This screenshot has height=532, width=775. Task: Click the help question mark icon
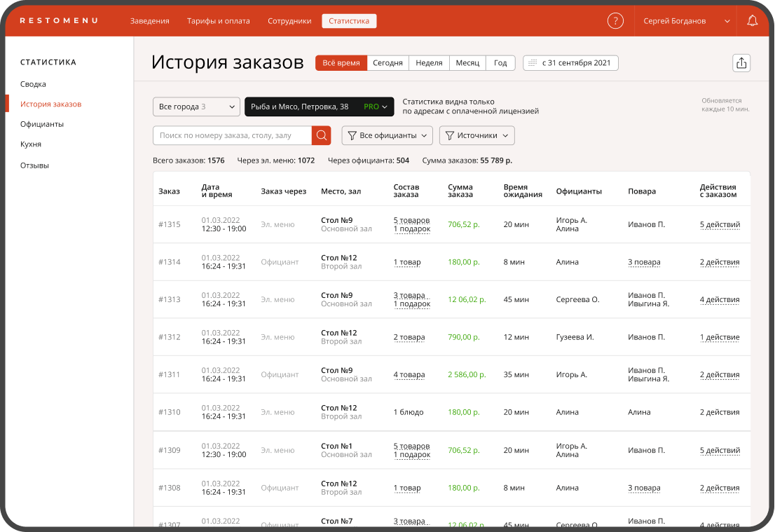(x=615, y=20)
